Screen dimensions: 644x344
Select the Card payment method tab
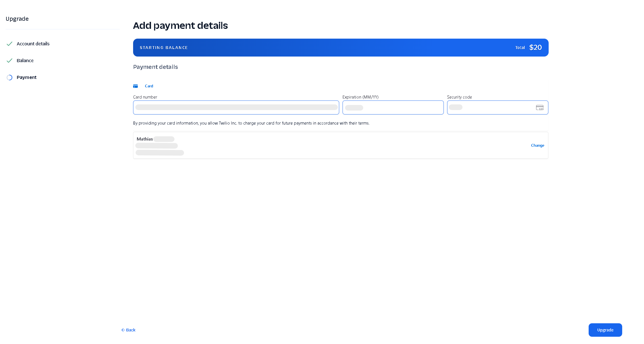[143, 86]
